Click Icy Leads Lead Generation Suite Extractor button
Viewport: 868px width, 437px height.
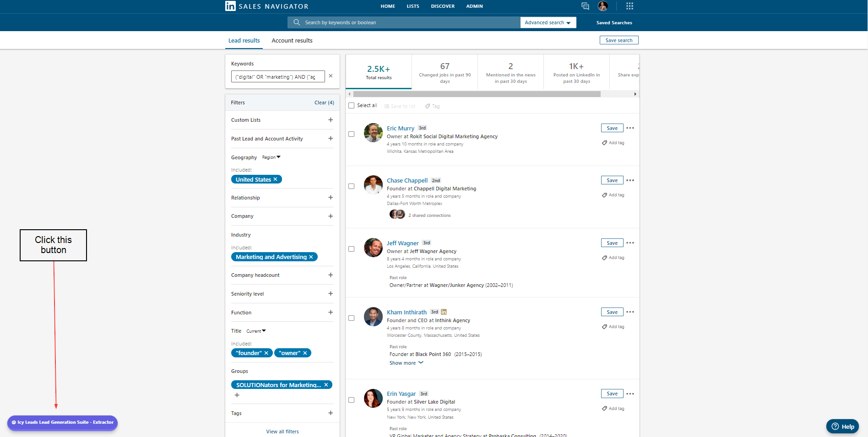(x=62, y=422)
